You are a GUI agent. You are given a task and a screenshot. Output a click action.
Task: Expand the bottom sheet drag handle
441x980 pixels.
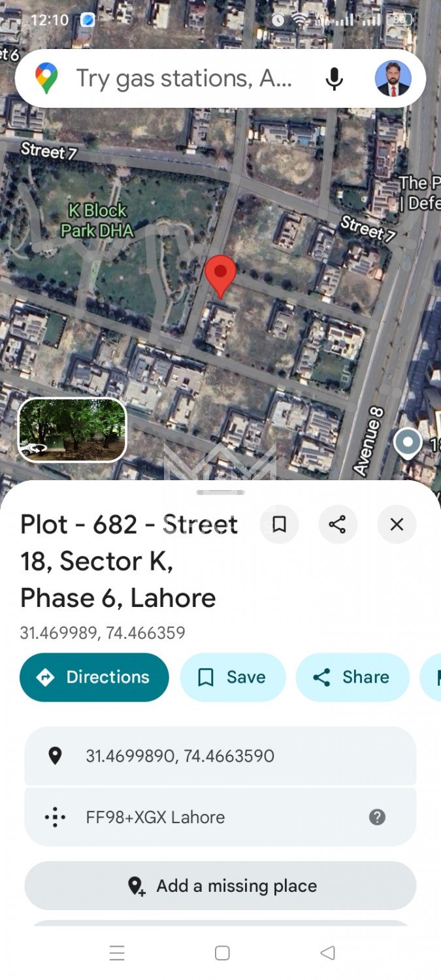220,492
